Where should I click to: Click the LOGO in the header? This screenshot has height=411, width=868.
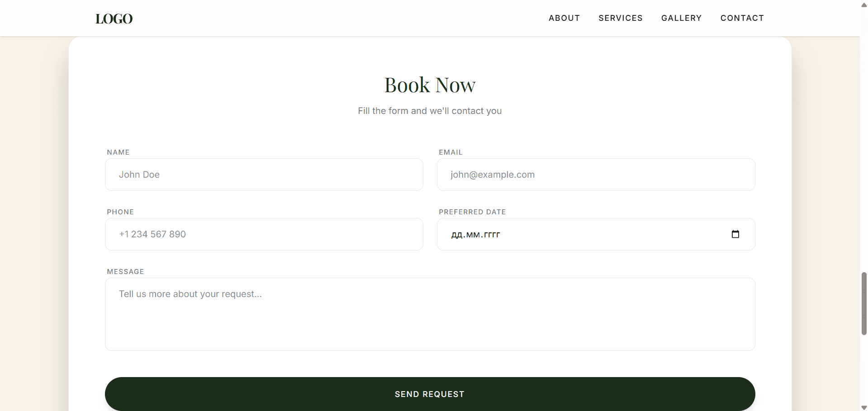point(114,19)
